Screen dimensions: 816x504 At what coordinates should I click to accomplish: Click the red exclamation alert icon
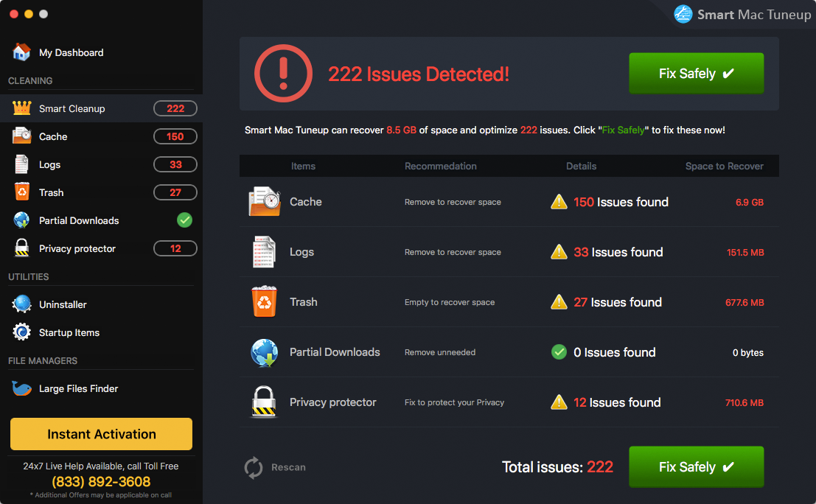tap(283, 74)
